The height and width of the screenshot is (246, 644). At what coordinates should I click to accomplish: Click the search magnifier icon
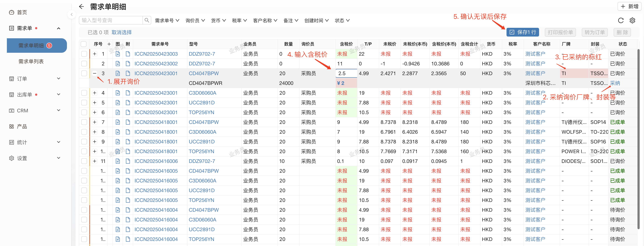147,20
